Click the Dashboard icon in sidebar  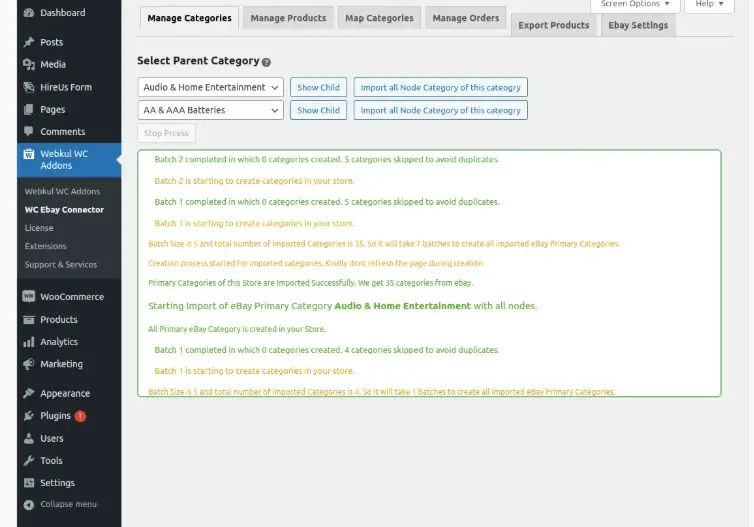point(29,13)
